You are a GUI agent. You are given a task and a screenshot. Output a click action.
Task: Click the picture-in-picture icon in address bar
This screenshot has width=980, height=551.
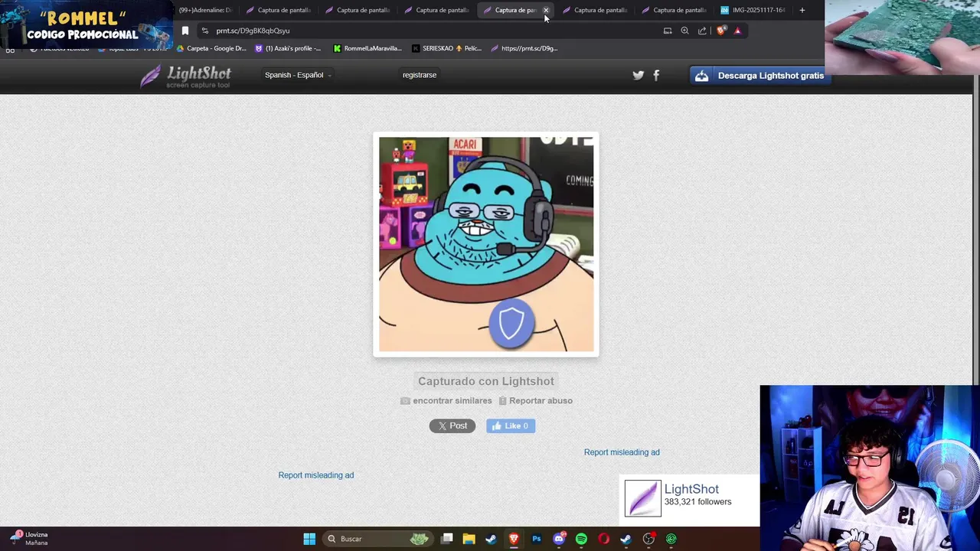[x=668, y=31]
